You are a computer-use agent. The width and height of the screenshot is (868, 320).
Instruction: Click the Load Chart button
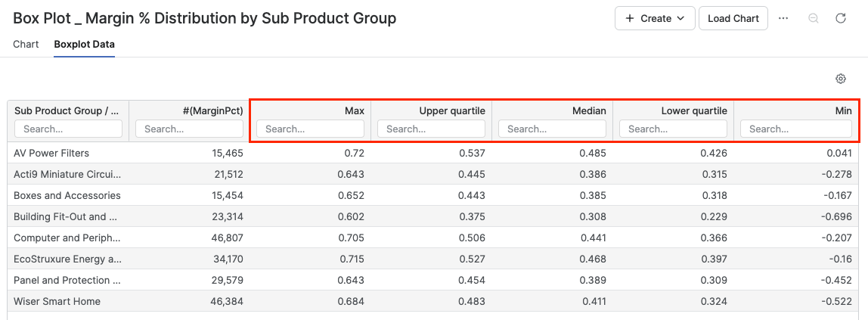(x=733, y=18)
